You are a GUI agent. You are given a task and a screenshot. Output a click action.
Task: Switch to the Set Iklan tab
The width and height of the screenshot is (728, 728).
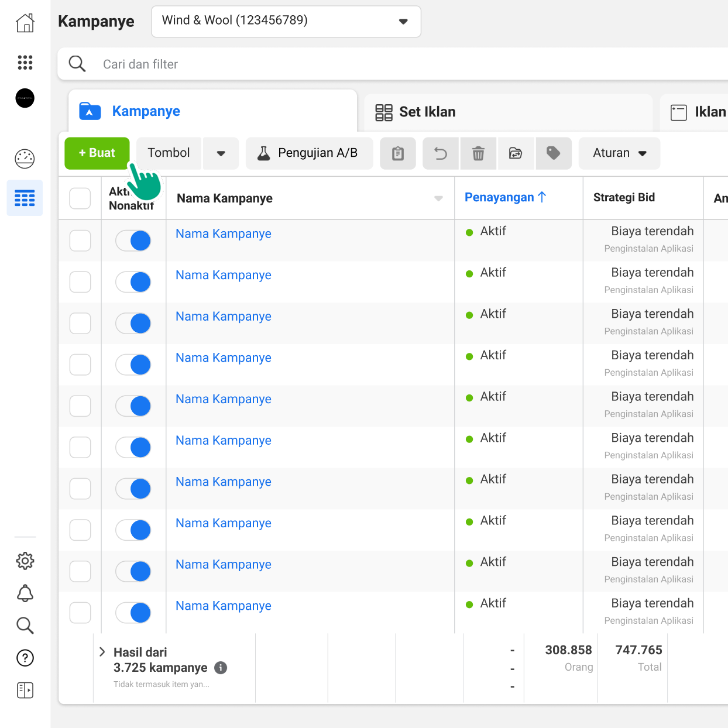(508, 112)
